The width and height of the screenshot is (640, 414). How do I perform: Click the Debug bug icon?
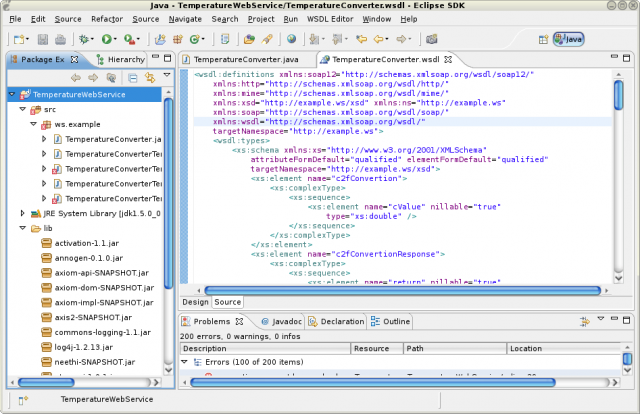click(x=84, y=39)
